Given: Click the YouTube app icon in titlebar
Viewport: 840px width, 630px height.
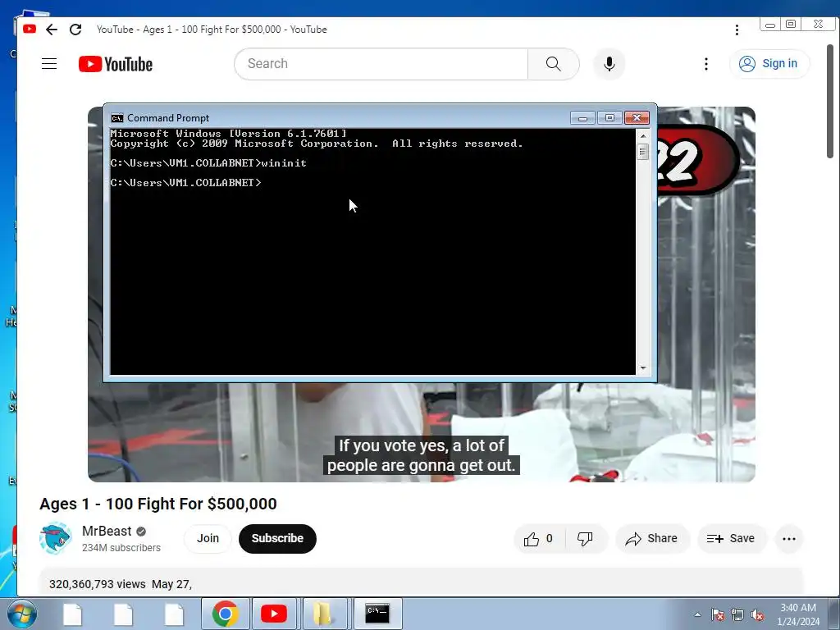Looking at the screenshot, I should tap(30, 29).
